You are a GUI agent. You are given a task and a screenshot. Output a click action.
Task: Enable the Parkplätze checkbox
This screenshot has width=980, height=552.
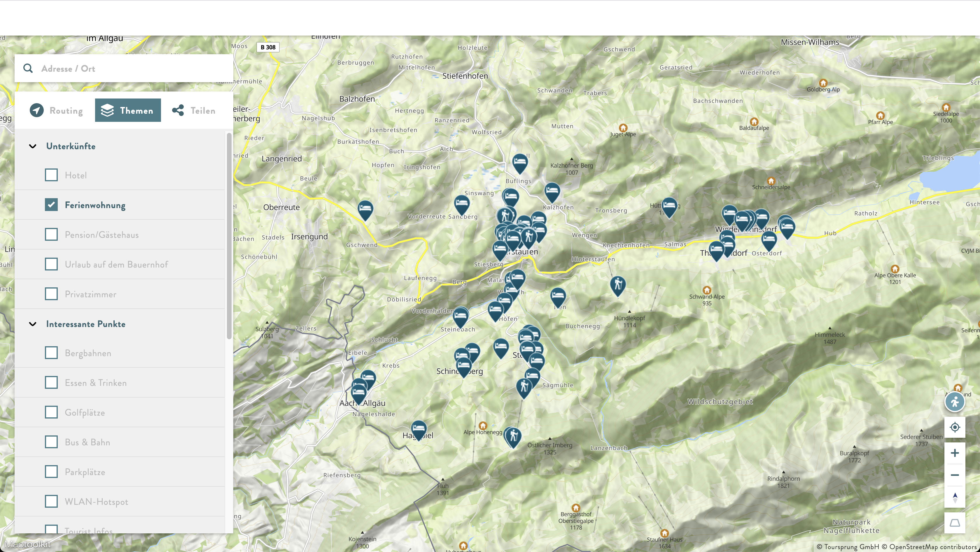click(x=51, y=471)
